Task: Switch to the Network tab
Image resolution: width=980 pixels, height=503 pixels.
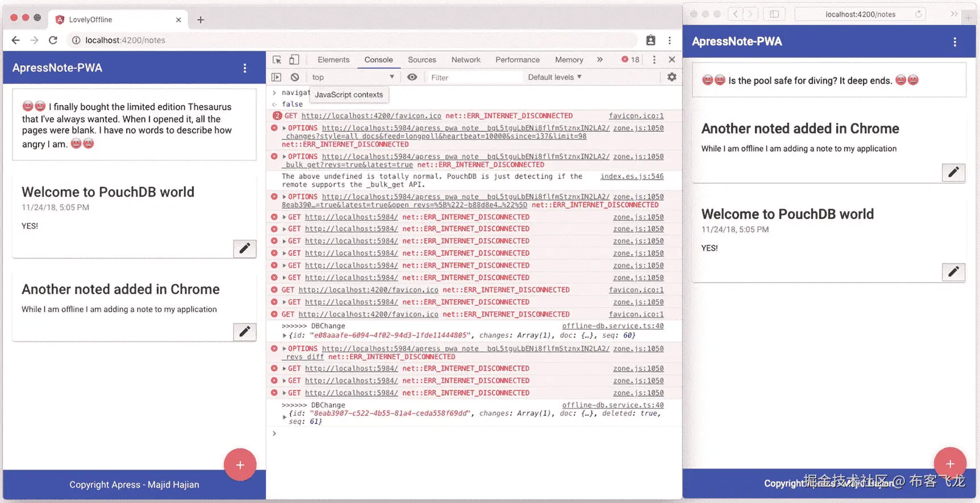Action: coord(466,60)
